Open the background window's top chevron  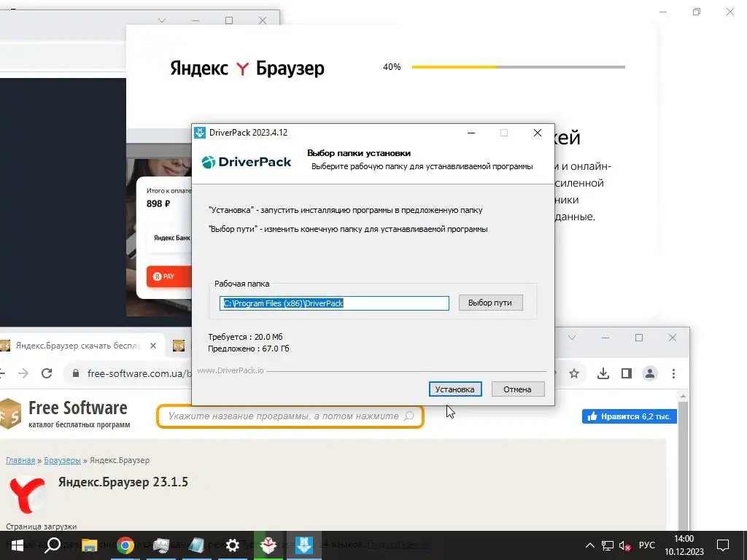[x=162, y=20]
